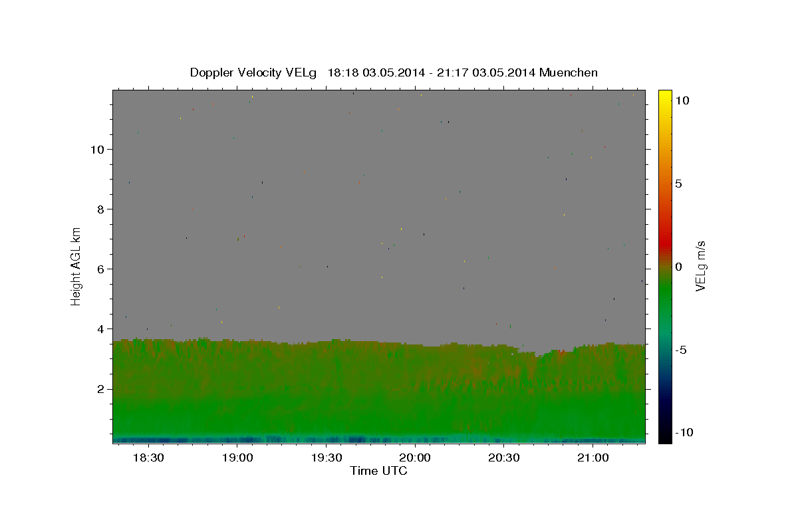Click the 21:00 time tick label
The height and width of the screenshot is (532, 798).
pyautogui.click(x=593, y=458)
